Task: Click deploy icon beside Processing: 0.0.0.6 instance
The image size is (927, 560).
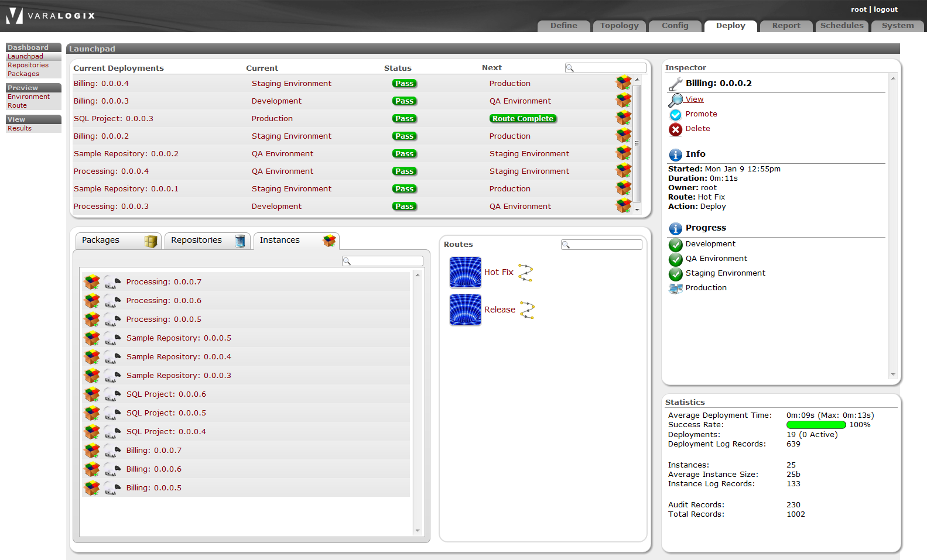Action: coord(112,301)
